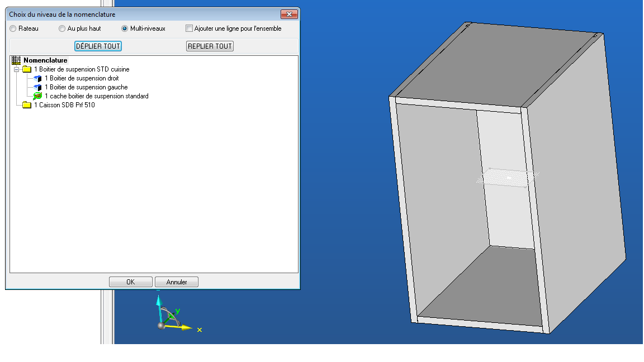Screen dimensions: 644x362
Task: Cancel with the Annuler button
Action: coord(177,282)
